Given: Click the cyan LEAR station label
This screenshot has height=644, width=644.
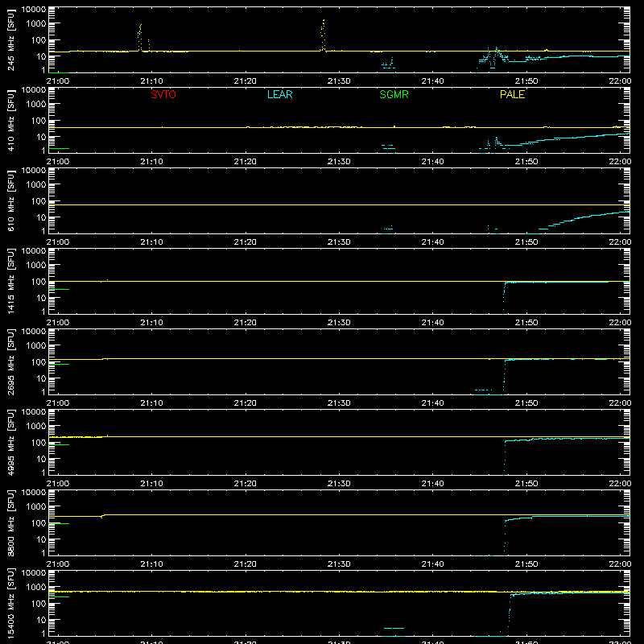Looking at the screenshot, I should click(x=279, y=94).
